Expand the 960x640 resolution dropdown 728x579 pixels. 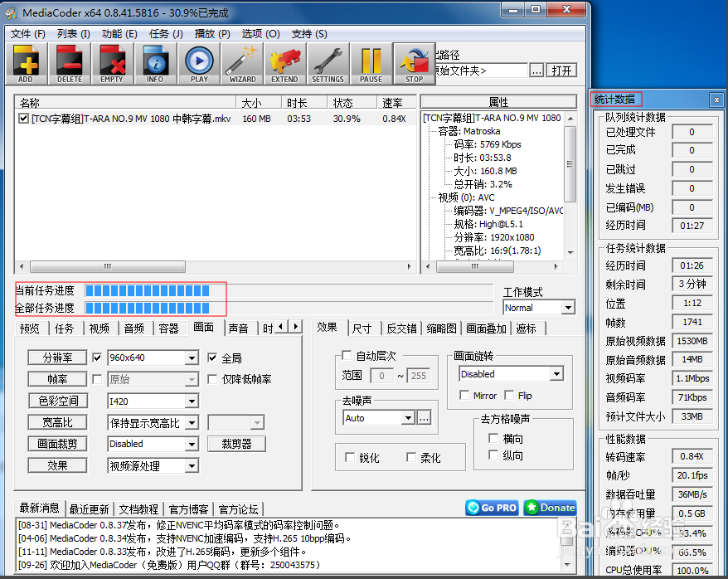[x=192, y=358]
